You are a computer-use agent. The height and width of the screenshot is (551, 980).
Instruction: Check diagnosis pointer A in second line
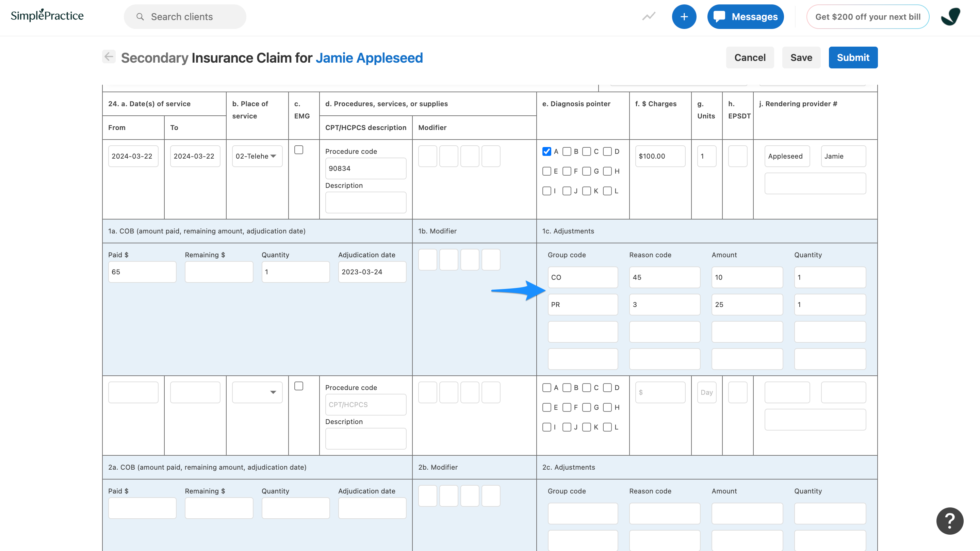pyautogui.click(x=547, y=388)
